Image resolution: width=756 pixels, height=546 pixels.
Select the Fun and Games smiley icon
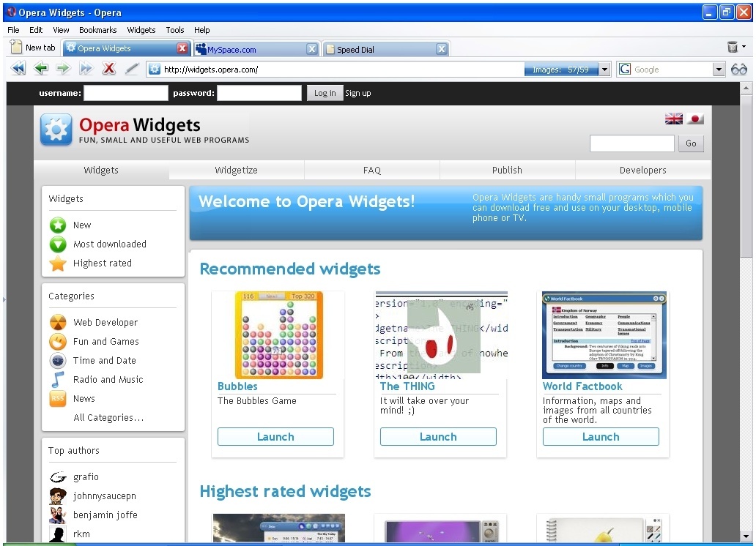[x=57, y=341]
